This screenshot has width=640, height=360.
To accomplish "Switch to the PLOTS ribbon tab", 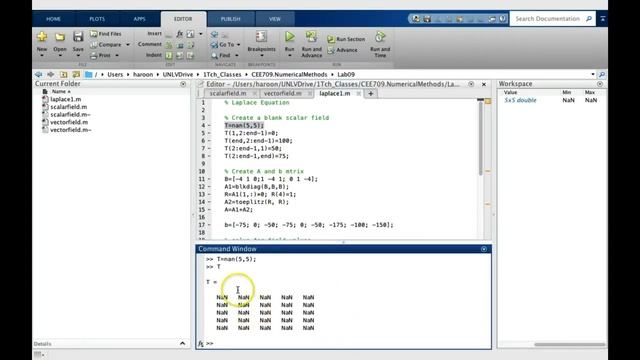I will pos(97,19).
